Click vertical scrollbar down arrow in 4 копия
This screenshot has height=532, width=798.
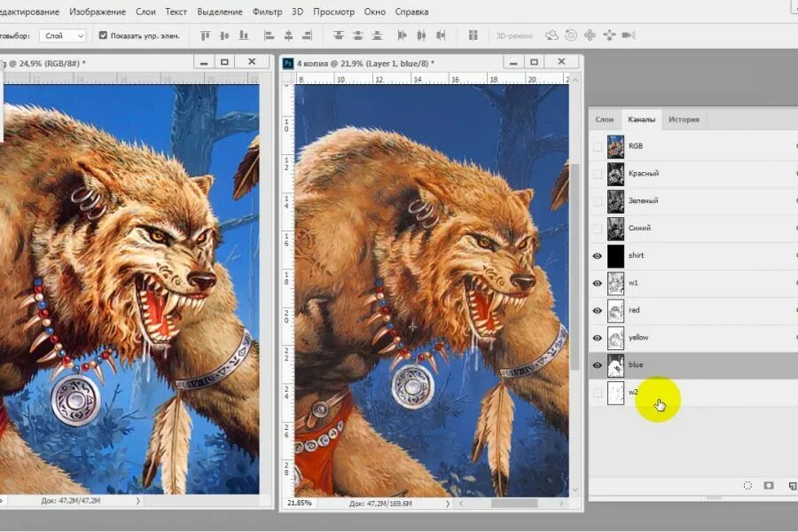[x=575, y=489]
